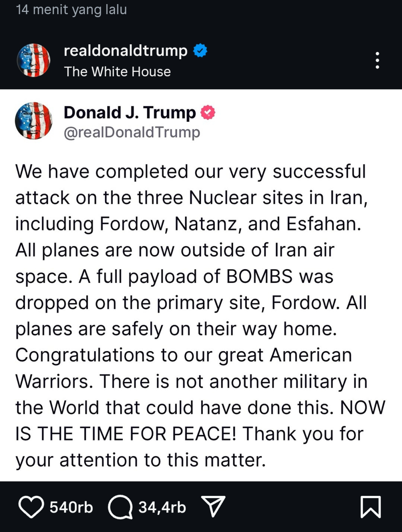View the 540rb likes count

(x=71, y=507)
